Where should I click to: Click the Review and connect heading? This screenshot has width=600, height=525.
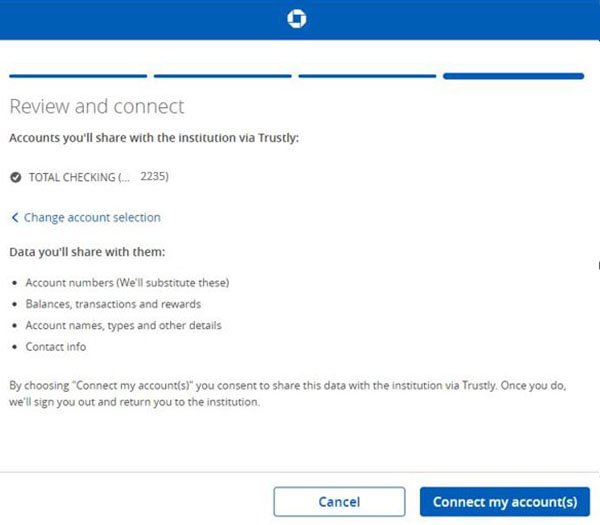point(97,106)
